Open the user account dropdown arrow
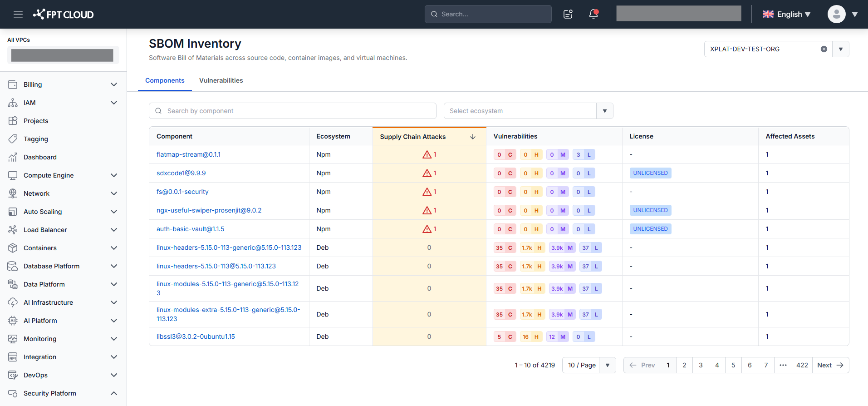 click(x=855, y=14)
